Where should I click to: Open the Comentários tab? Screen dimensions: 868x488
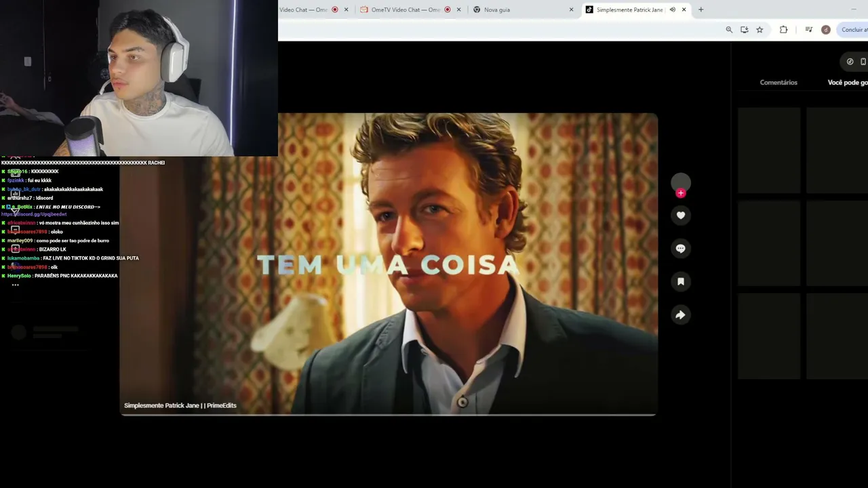[778, 83]
